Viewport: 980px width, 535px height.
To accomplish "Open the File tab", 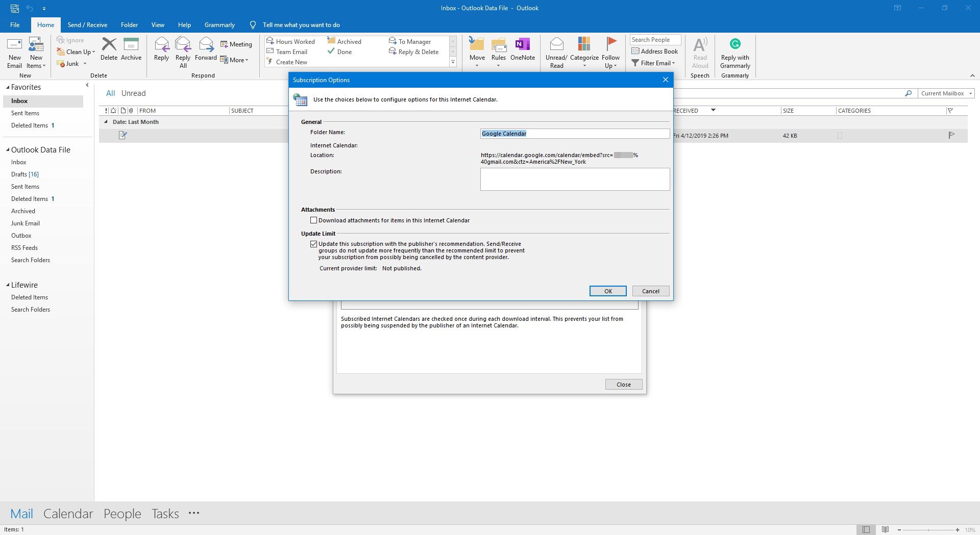I will click(15, 24).
